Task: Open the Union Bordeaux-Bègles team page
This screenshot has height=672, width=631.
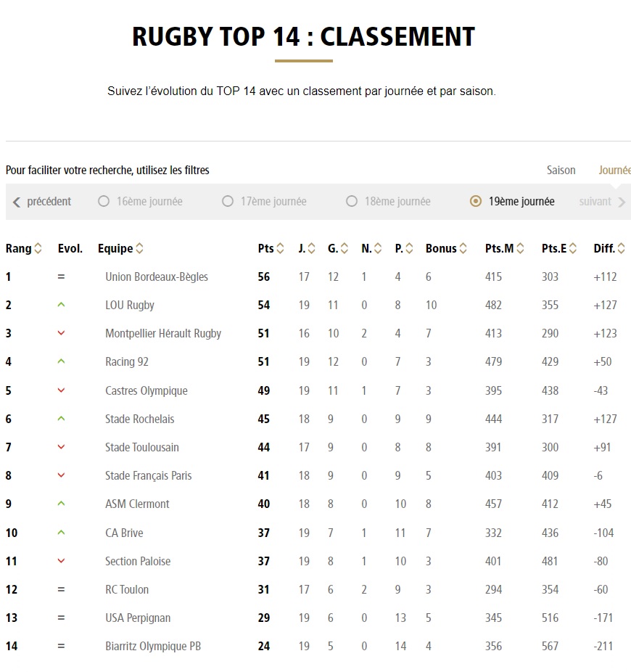Action: click(157, 276)
